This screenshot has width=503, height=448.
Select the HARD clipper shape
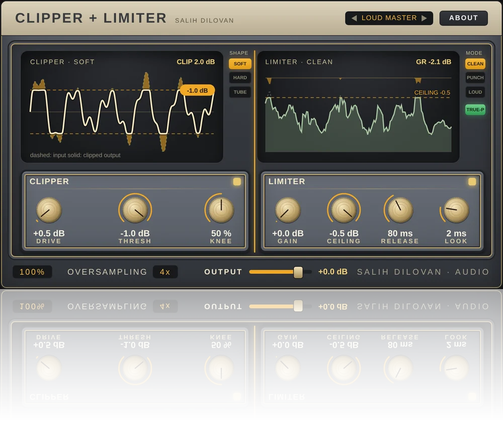pyautogui.click(x=240, y=77)
